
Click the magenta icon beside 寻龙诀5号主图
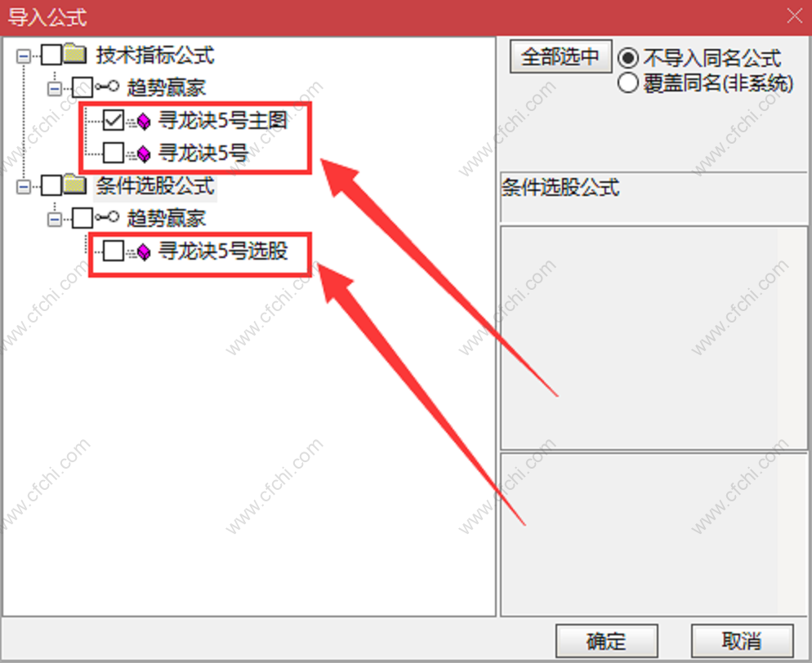(x=140, y=121)
